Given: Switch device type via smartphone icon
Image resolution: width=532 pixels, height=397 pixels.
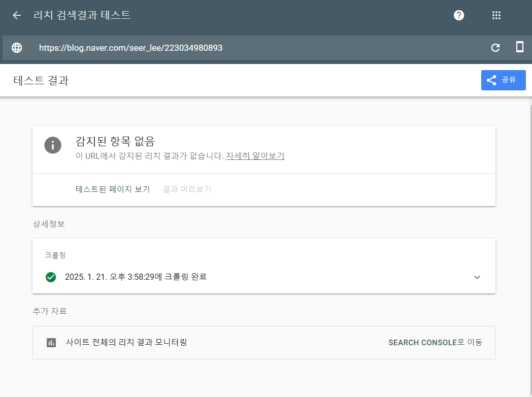Looking at the screenshot, I should coord(519,47).
